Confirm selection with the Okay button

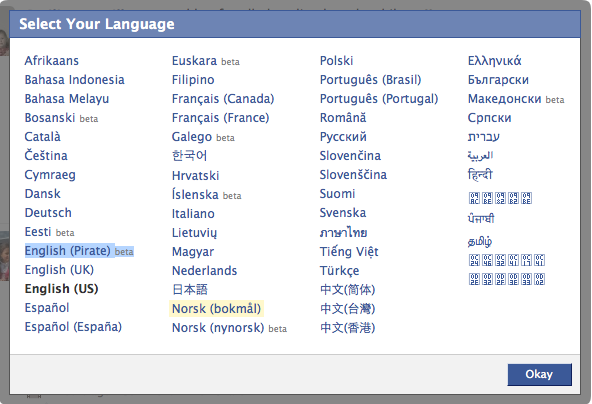tap(539, 374)
